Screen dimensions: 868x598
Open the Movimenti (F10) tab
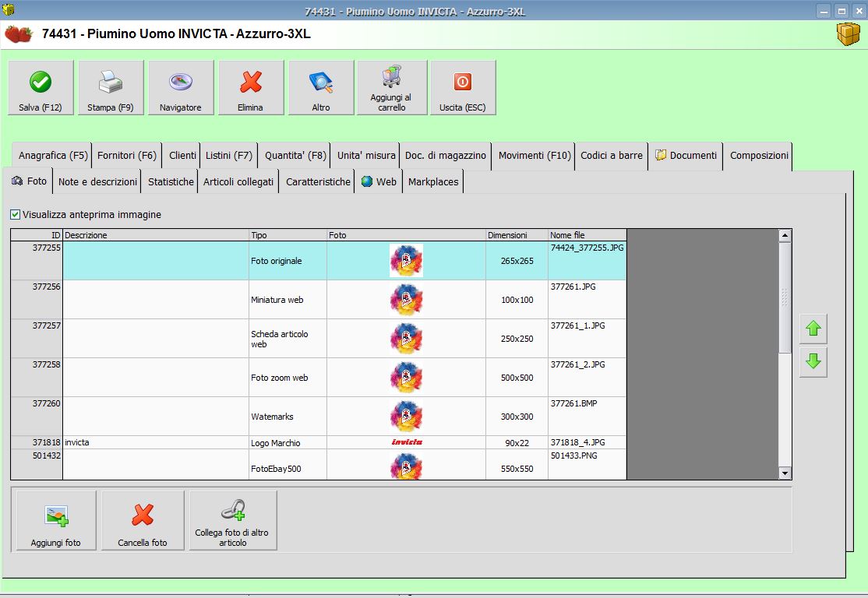coord(535,156)
